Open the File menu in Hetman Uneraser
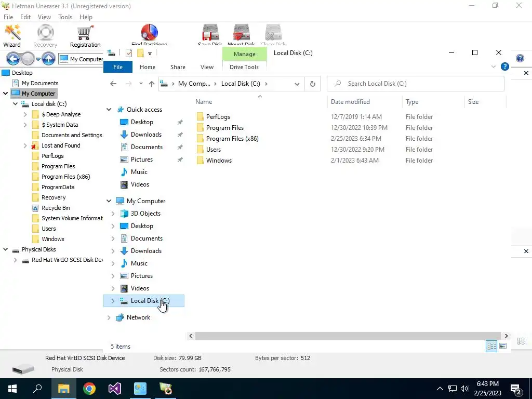Viewport: 532px width, 399px height. pos(8,17)
